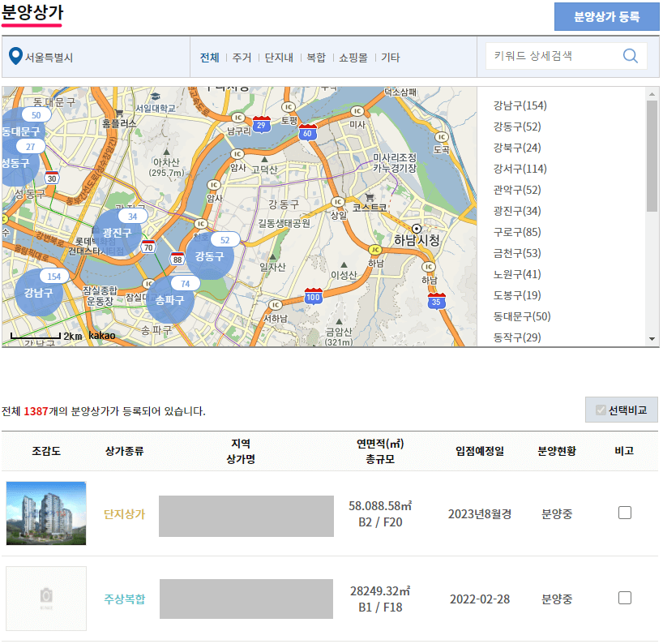Open 강남구(154) in district list

[x=520, y=105]
